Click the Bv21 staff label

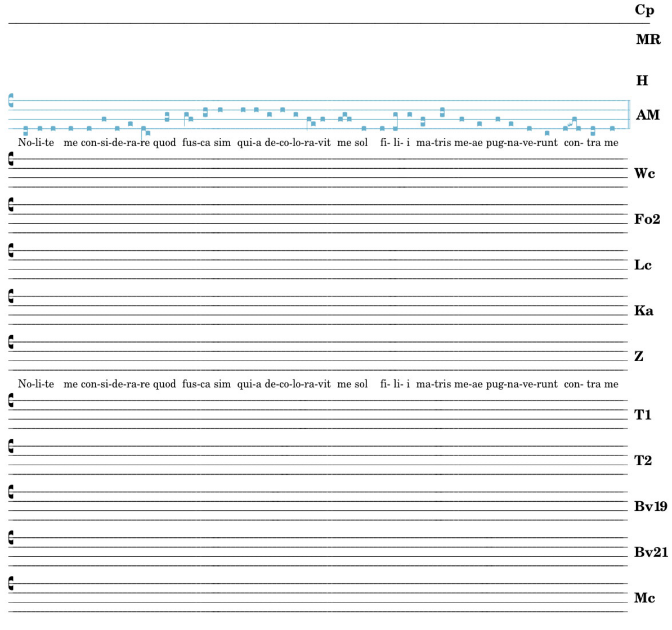[650, 552]
